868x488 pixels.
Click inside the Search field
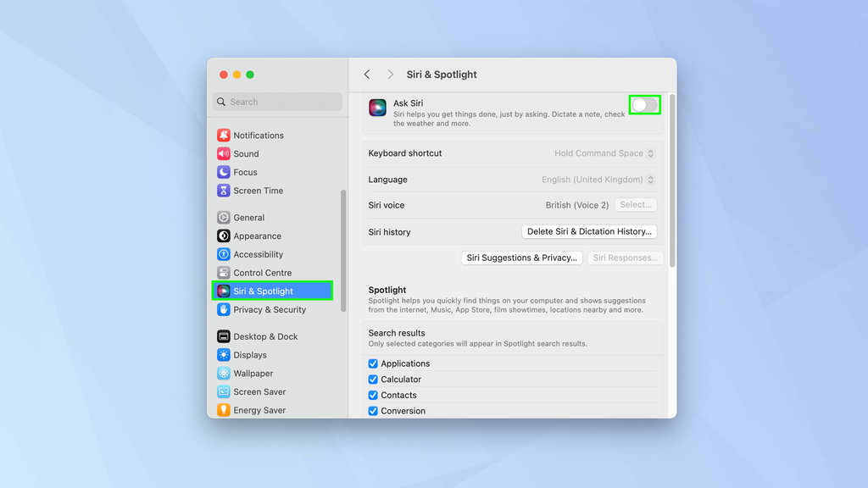[x=277, y=102]
